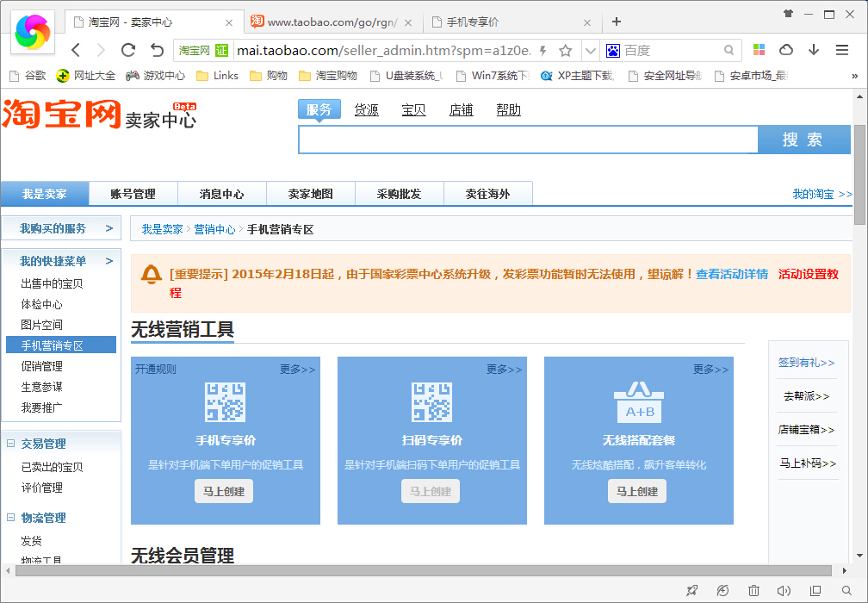Image resolution: width=868 pixels, height=603 pixels.
Task: Open the 账号管理 navigation tab
Action: [x=133, y=194]
